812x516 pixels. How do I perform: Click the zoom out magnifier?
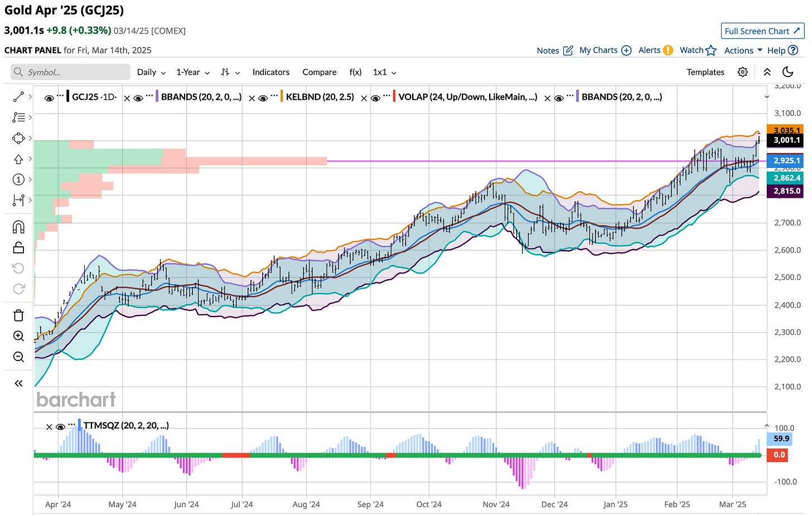coord(18,357)
